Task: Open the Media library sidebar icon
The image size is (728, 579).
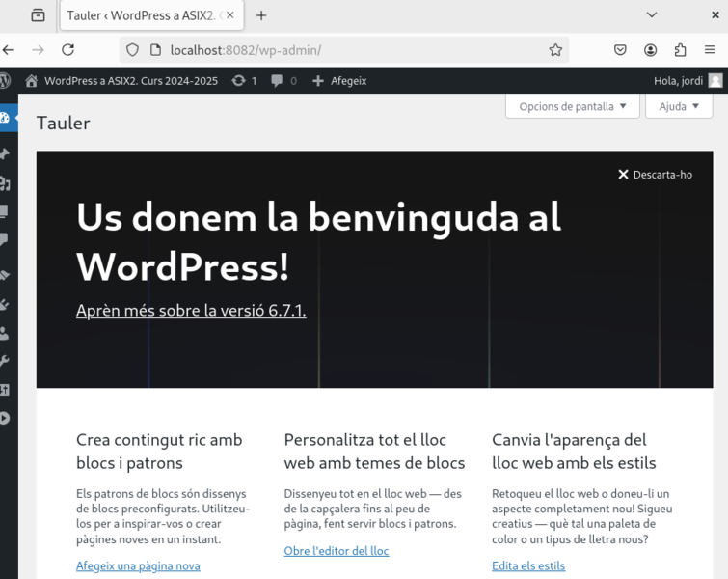Action: tap(5, 183)
